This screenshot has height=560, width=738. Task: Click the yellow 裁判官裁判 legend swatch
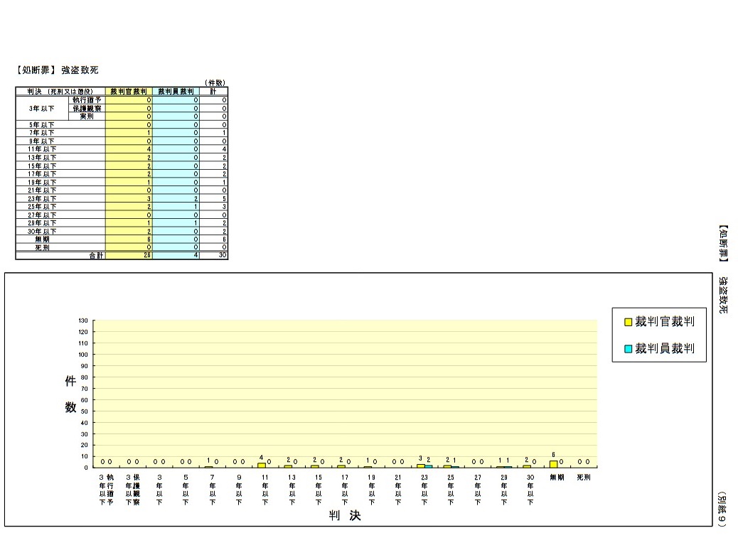tap(629, 322)
